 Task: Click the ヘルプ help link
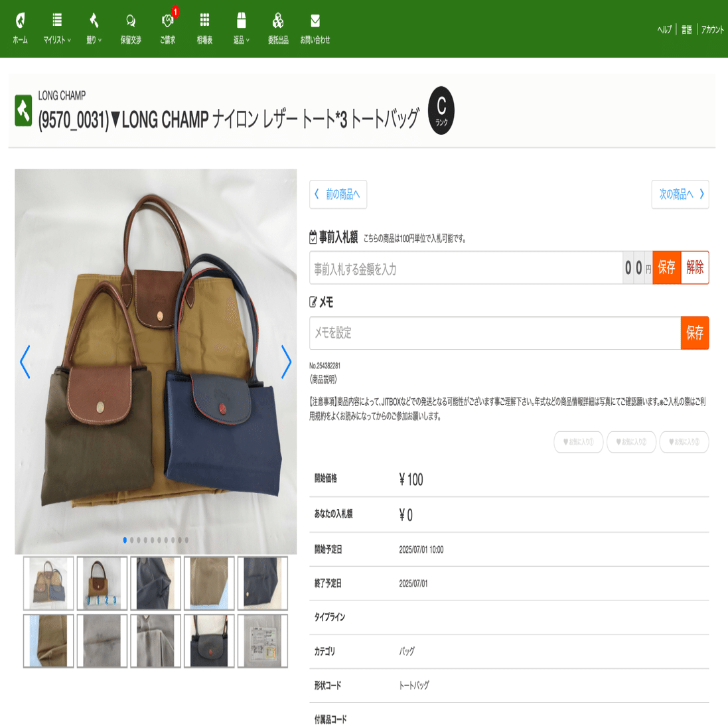coord(664,30)
